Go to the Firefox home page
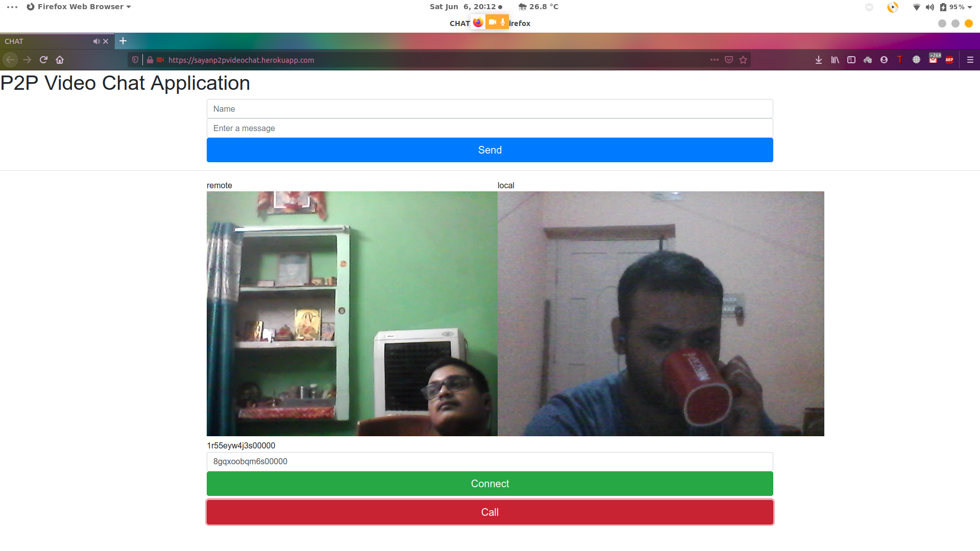This screenshot has width=980, height=551. (60, 60)
